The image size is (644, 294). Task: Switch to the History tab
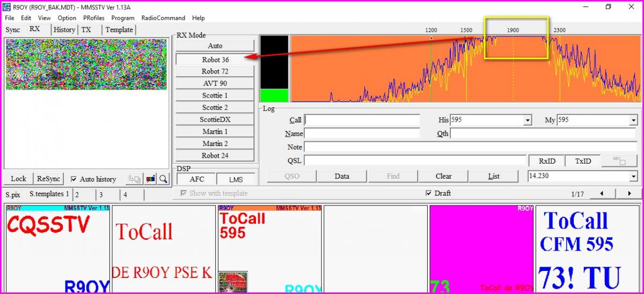coord(64,30)
